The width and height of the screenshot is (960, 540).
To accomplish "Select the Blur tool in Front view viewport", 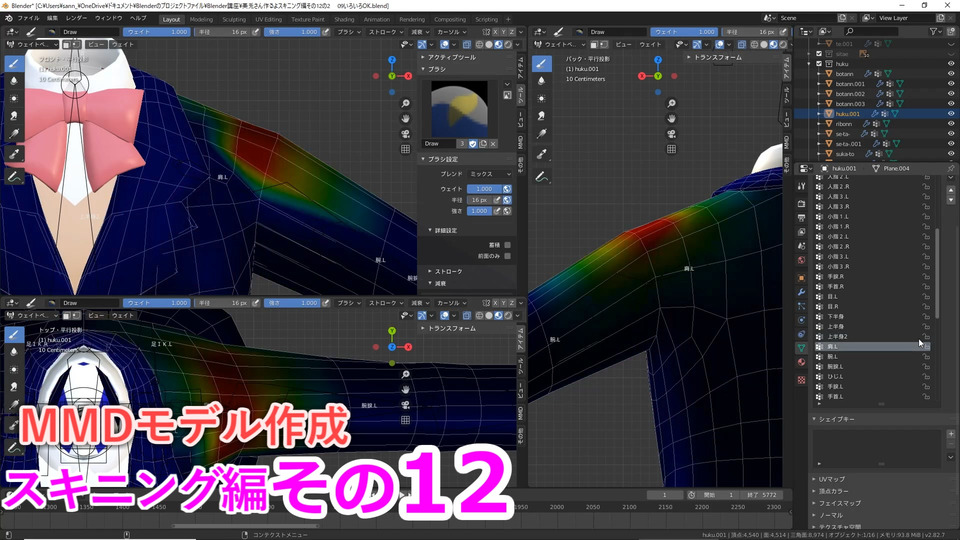I will [14, 81].
